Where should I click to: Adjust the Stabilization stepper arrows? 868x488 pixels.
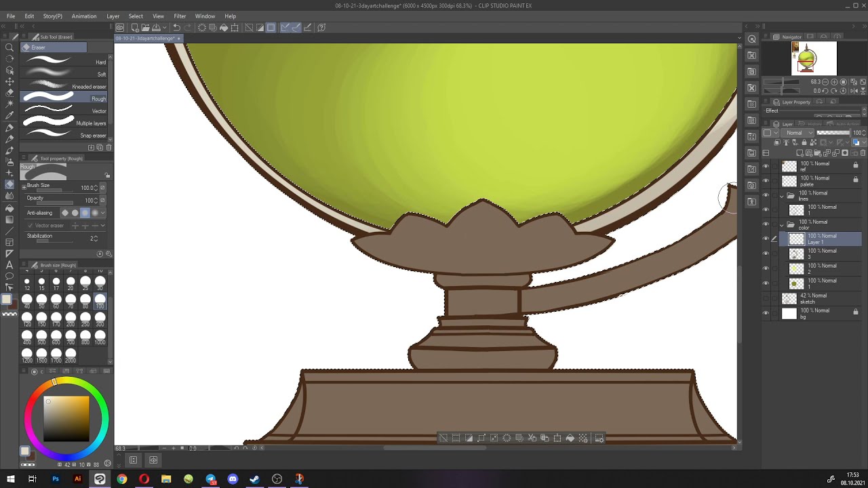[96, 239]
